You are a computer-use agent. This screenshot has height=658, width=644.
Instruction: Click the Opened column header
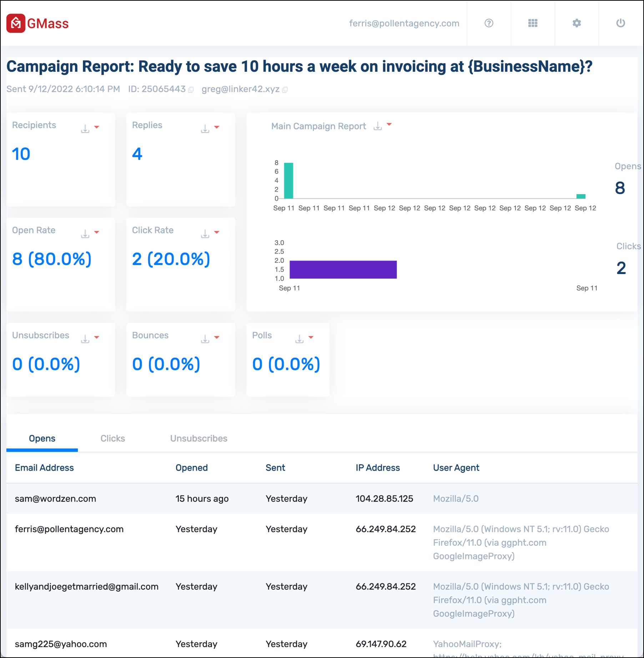(192, 468)
